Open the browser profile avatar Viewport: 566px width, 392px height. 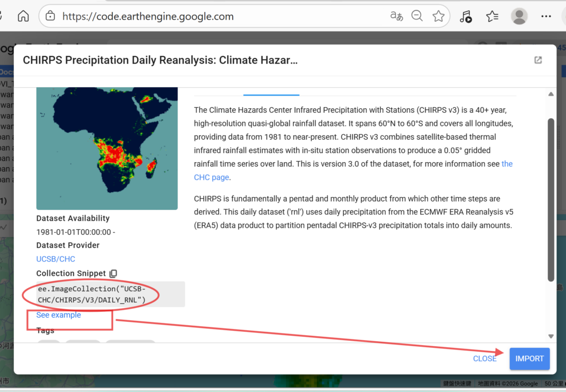pyautogui.click(x=519, y=17)
